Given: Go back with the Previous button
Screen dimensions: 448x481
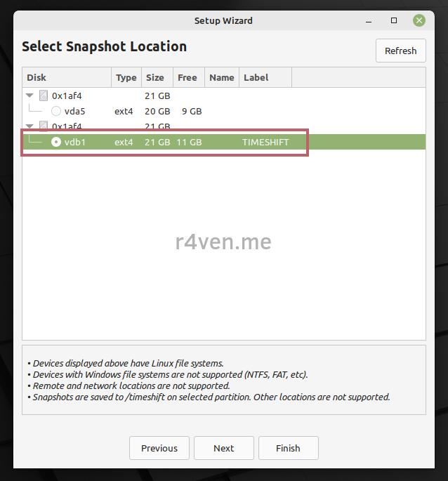Looking at the screenshot, I should point(159,448).
